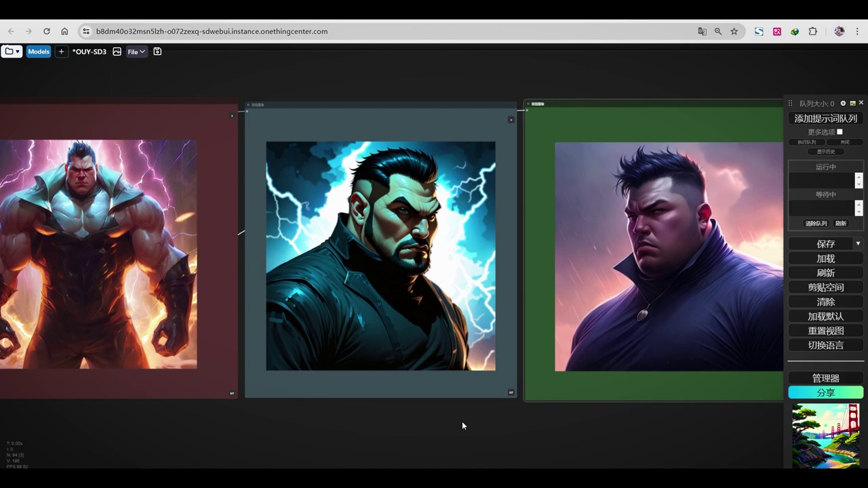The image size is (868, 488).
Task: Click the large 刷新 button below 加载
Action: (x=826, y=272)
